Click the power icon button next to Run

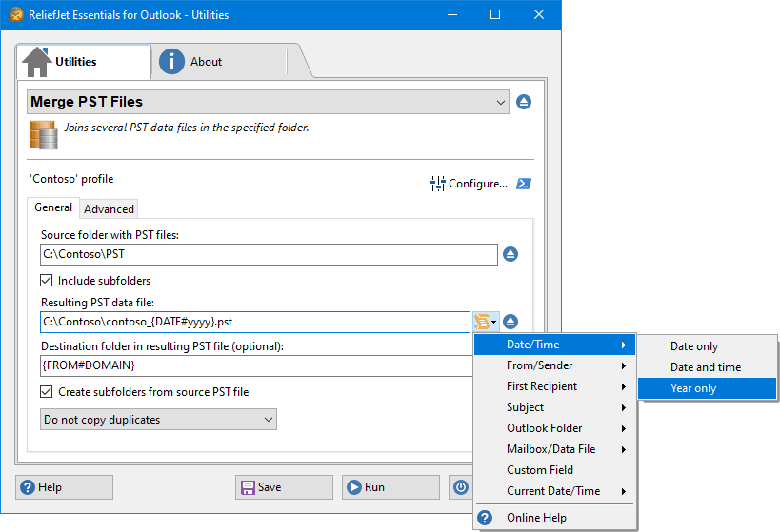[461, 487]
